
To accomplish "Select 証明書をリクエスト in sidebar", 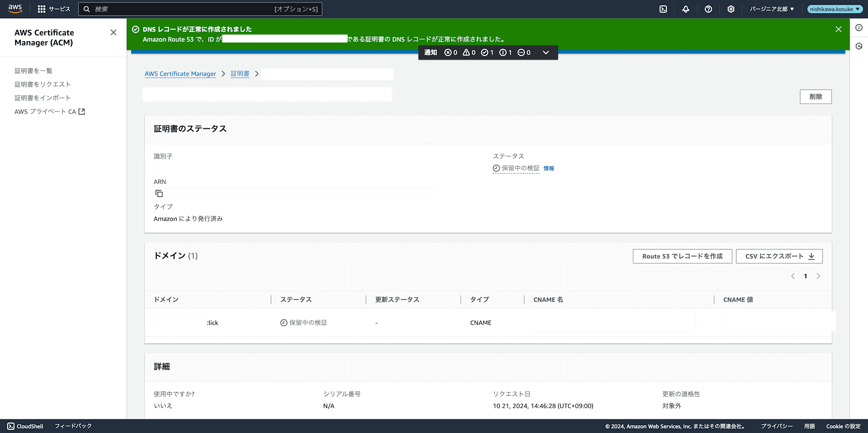I will [43, 84].
